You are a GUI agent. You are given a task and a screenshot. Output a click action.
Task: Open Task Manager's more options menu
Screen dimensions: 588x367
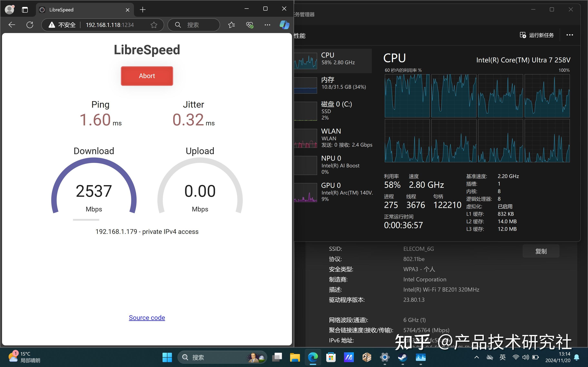[x=570, y=35]
